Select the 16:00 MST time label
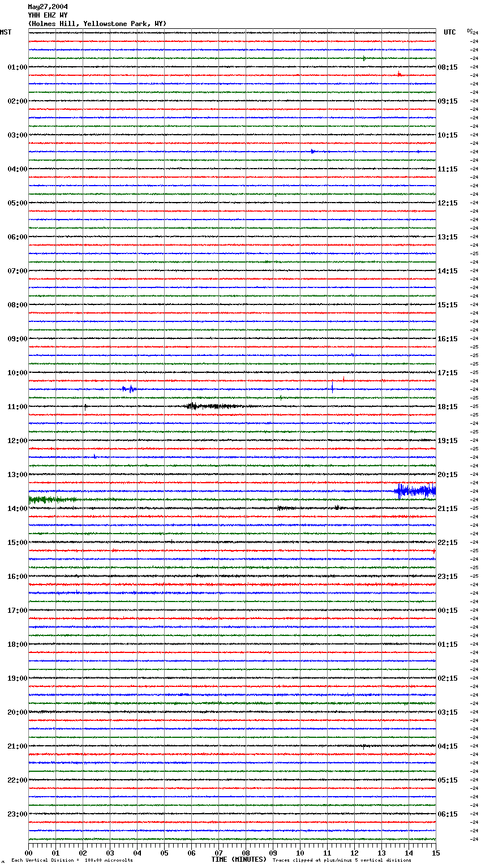The image size is (481, 868). point(18,577)
